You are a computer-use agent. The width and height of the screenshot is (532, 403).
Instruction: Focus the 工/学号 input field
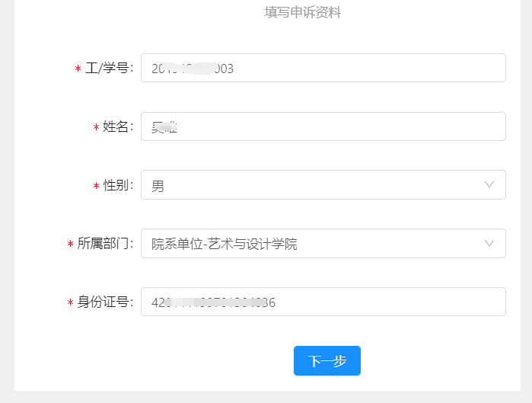[x=323, y=68]
